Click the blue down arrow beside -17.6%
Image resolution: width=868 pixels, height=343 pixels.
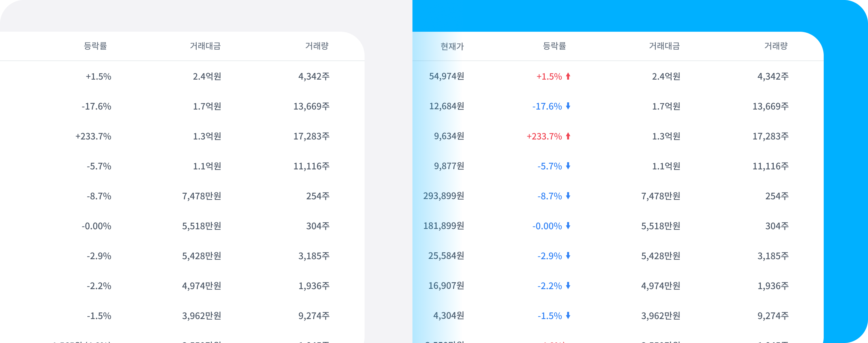click(568, 106)
